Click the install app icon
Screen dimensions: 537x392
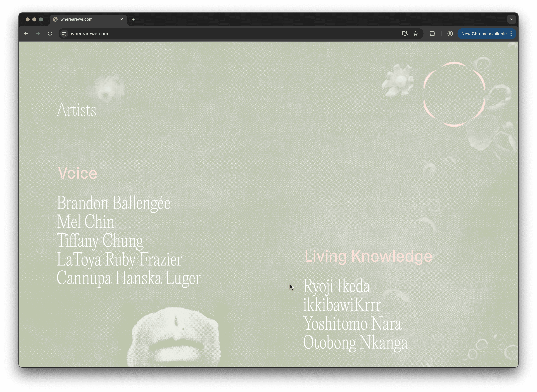tap(405, 34)
